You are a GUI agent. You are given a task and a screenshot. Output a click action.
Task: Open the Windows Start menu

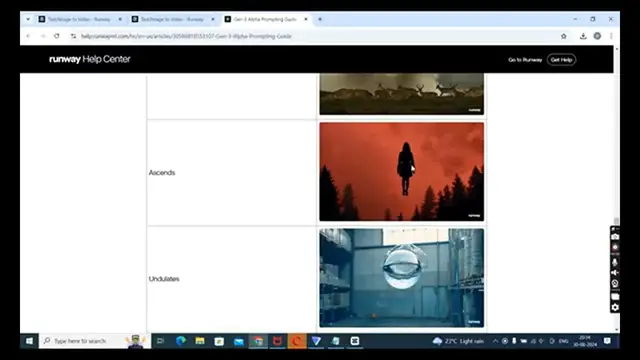point(29,341)
